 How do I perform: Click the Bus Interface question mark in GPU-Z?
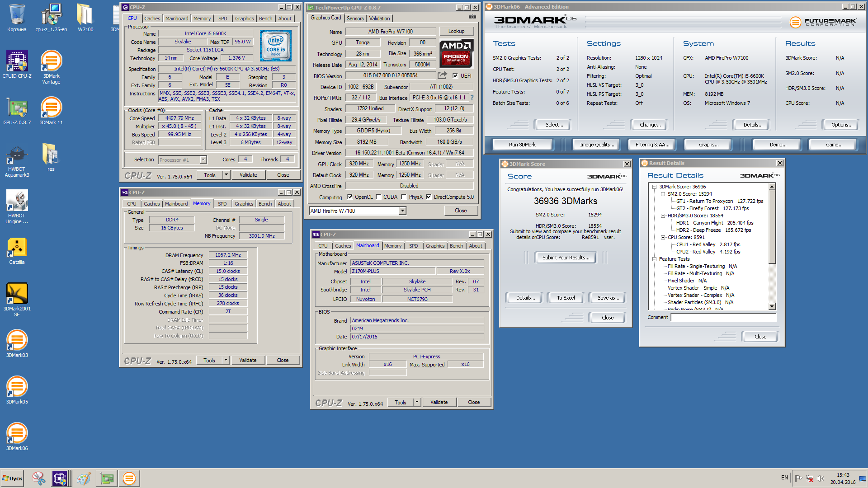pos(472,98)
